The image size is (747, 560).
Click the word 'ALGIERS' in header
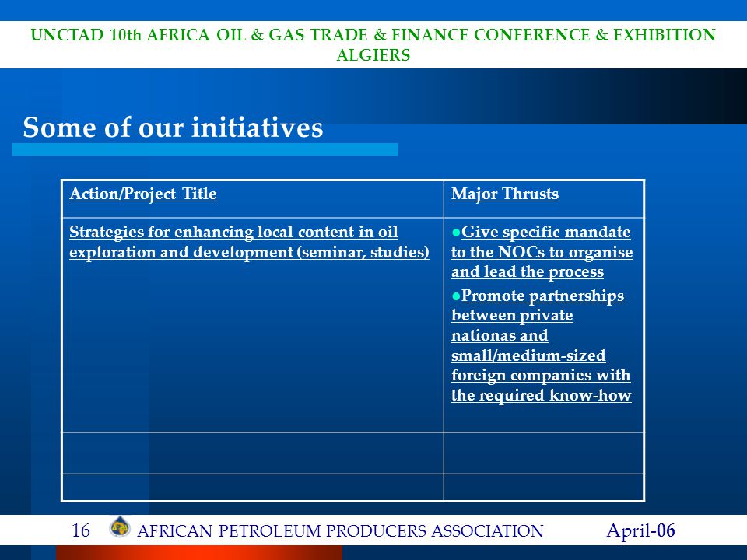(373, 55)
